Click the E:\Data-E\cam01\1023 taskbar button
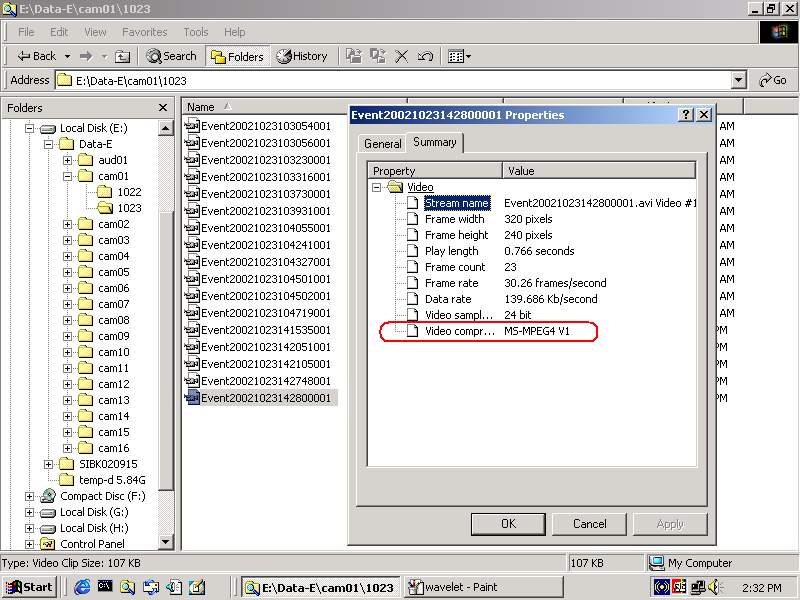 click(x=321, y=587)
